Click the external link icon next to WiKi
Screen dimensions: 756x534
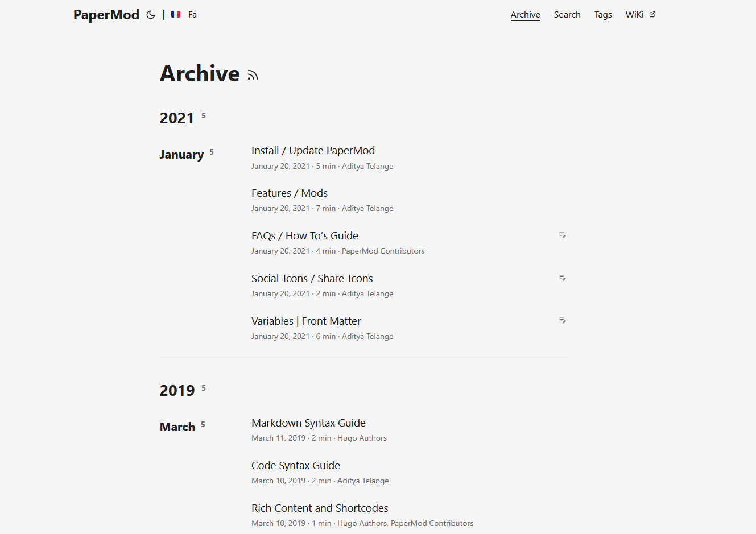pyautogui.click(x=652, y=14)
